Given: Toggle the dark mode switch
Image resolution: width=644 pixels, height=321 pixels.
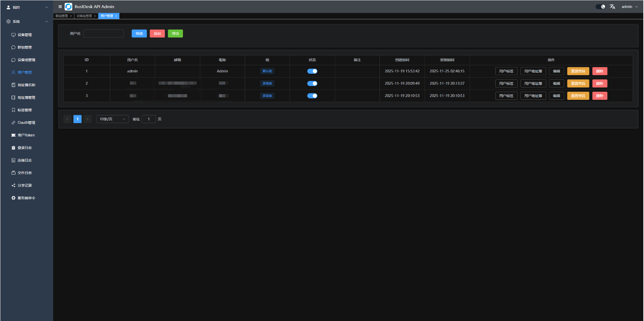Looking at the screenshot, I should click(601, 7).
